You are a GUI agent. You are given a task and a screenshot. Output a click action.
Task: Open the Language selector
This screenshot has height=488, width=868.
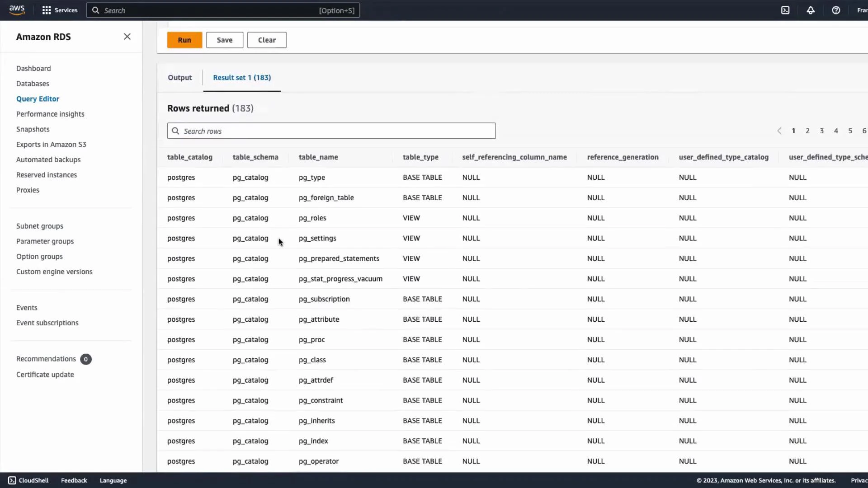point(113,480)
